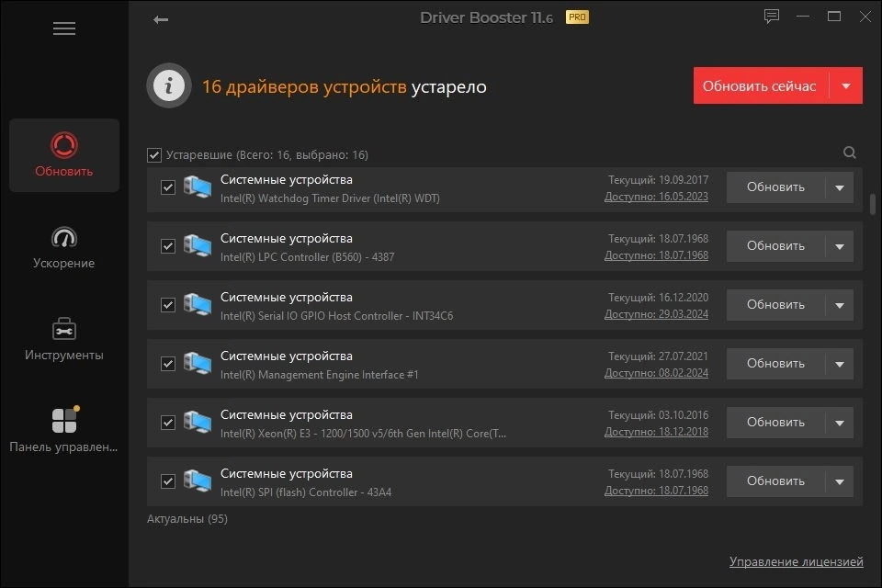The width and height of the screenshot is (882, 588).
Task: Open Доступно: 18.12.2018 version link
Action: (656, 432)
